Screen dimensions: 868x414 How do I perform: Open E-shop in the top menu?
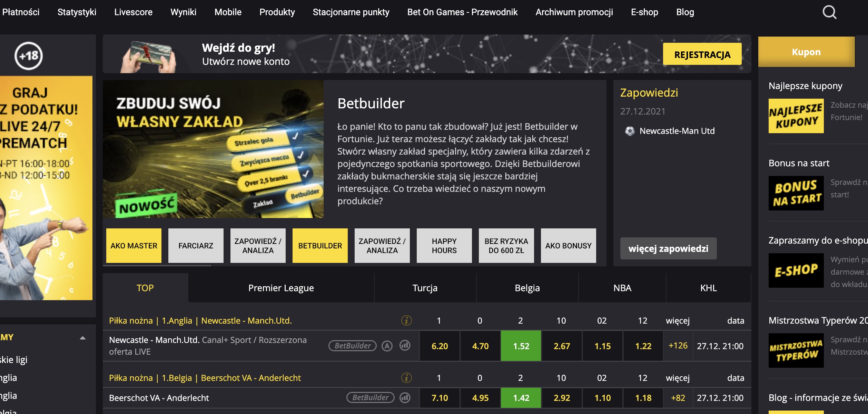click(644, 12)
